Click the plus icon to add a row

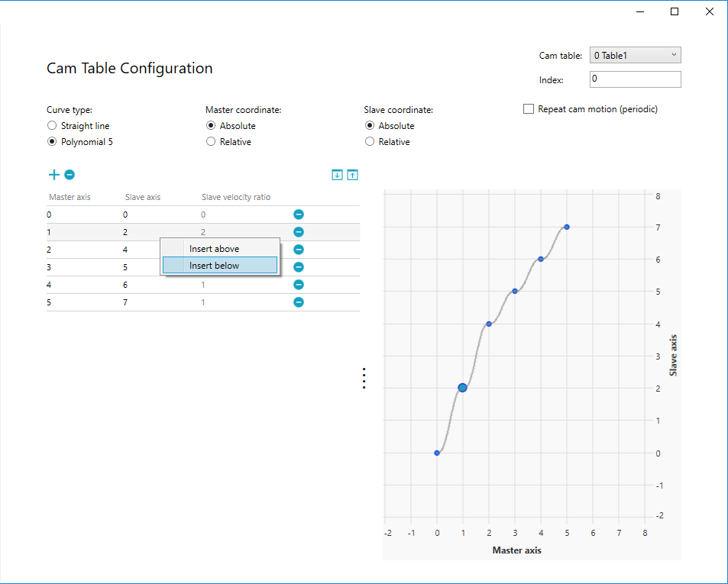point(53,175)
